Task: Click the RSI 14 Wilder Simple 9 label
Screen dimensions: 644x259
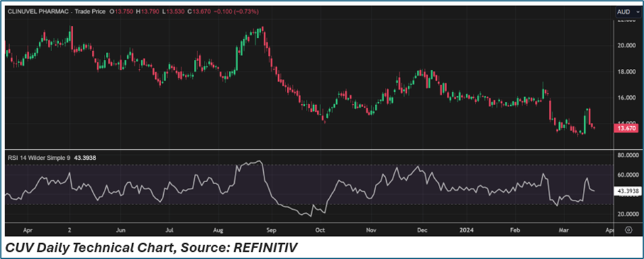Action: click(39, 157)
